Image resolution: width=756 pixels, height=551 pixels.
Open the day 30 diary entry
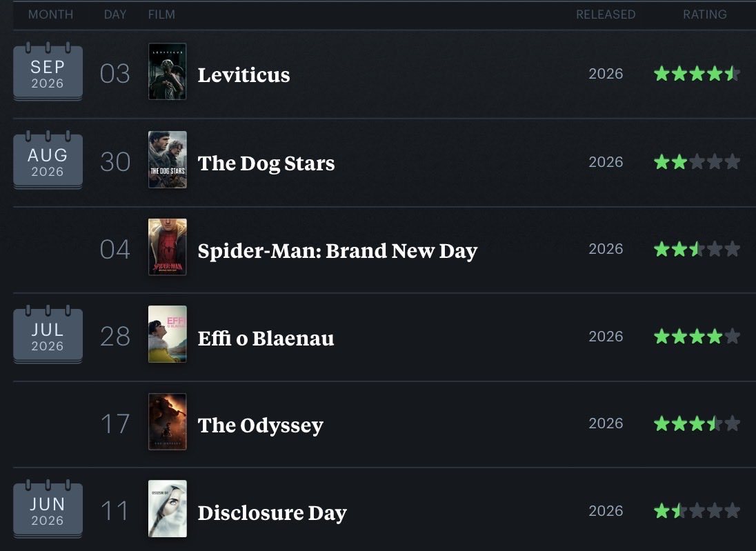click(x=115, y=162)
